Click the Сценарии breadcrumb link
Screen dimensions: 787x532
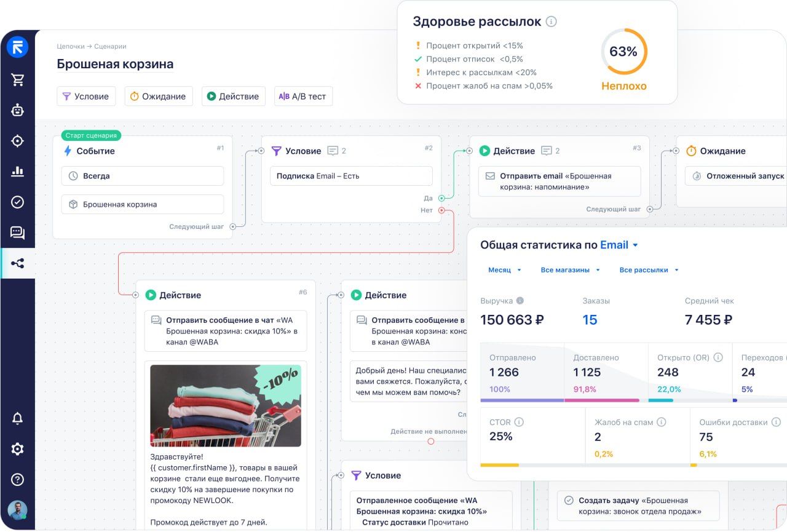click(x=111, y=46)
